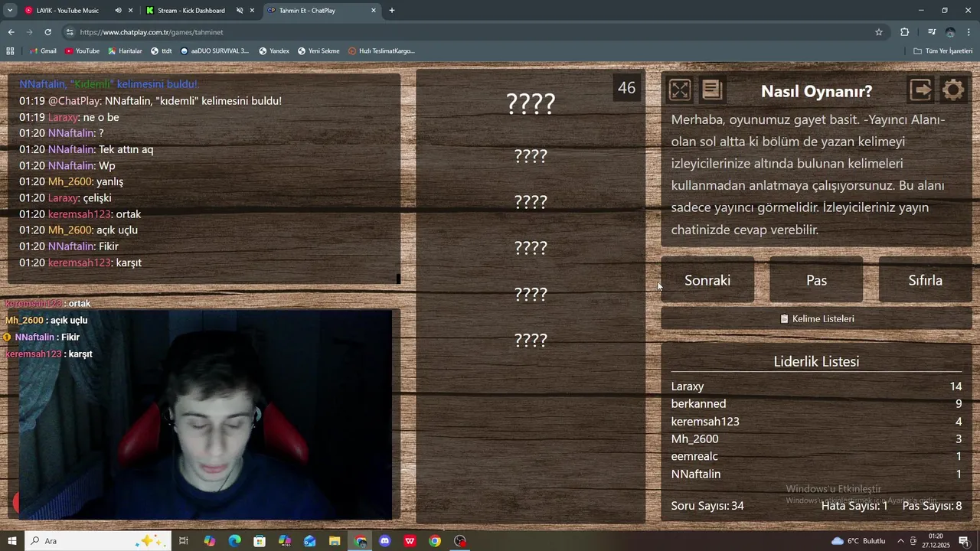Image resolution: width=980 pixels, height=551 pixels.
Task: Go to the next word with Sonraki
Action: [707, 280]
